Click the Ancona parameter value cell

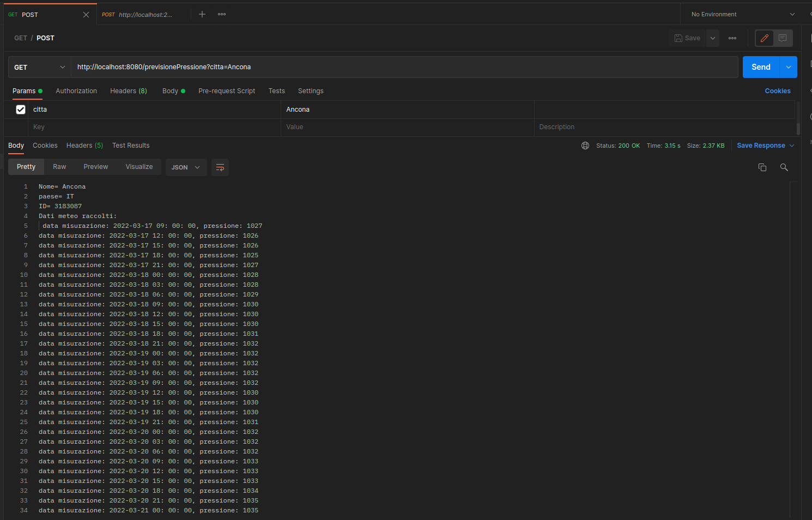coord(407,110)
